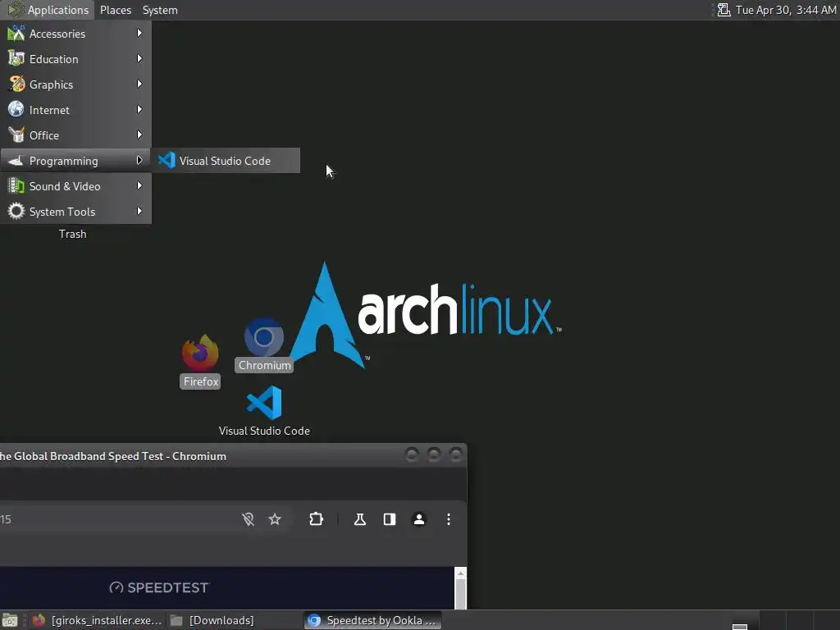Click the VS Code icon in submenu

167,160
